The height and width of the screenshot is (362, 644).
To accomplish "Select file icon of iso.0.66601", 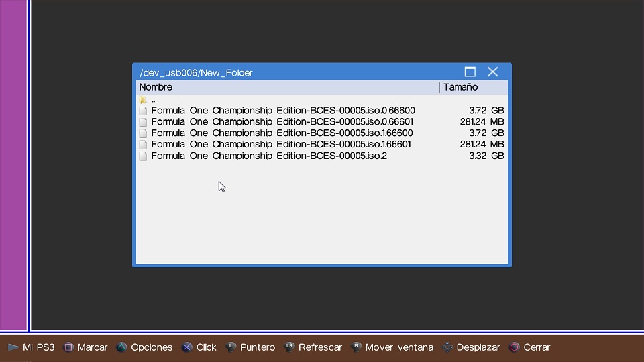I will [142, 122].
